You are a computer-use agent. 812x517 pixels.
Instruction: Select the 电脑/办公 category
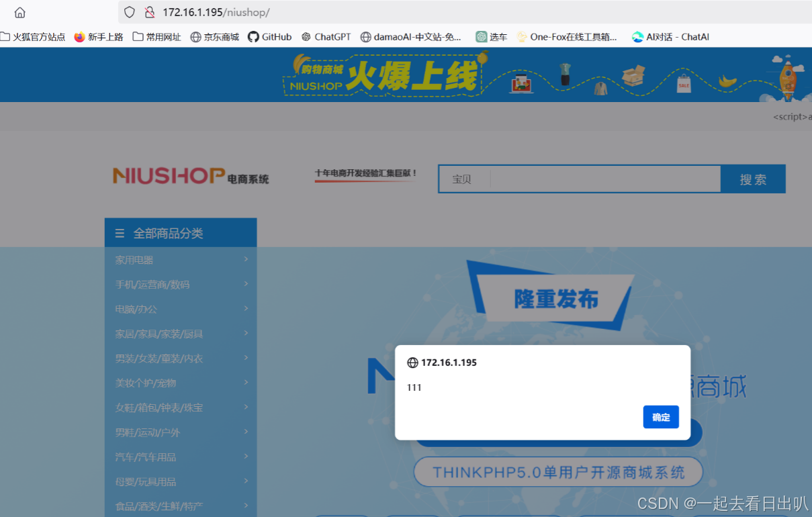pos(136,310)
